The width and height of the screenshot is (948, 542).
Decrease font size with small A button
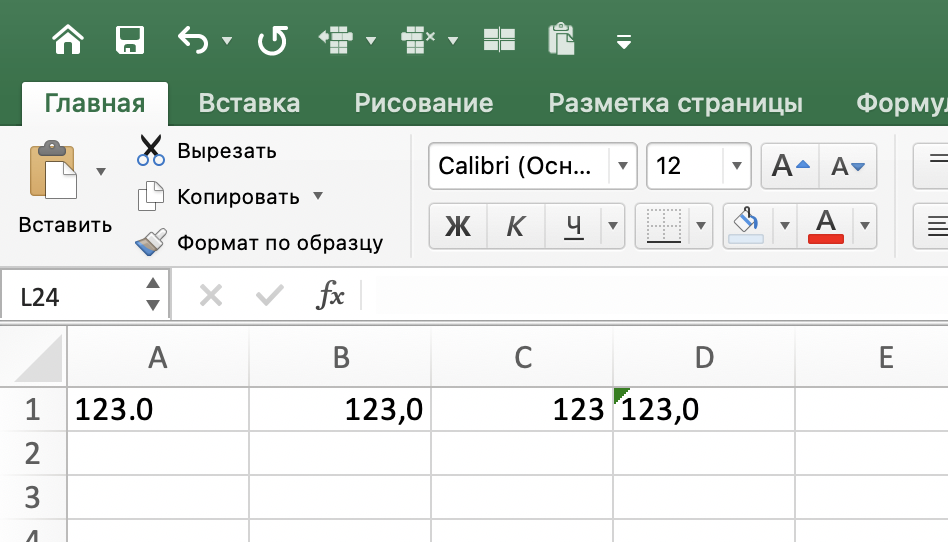point(848,166)
